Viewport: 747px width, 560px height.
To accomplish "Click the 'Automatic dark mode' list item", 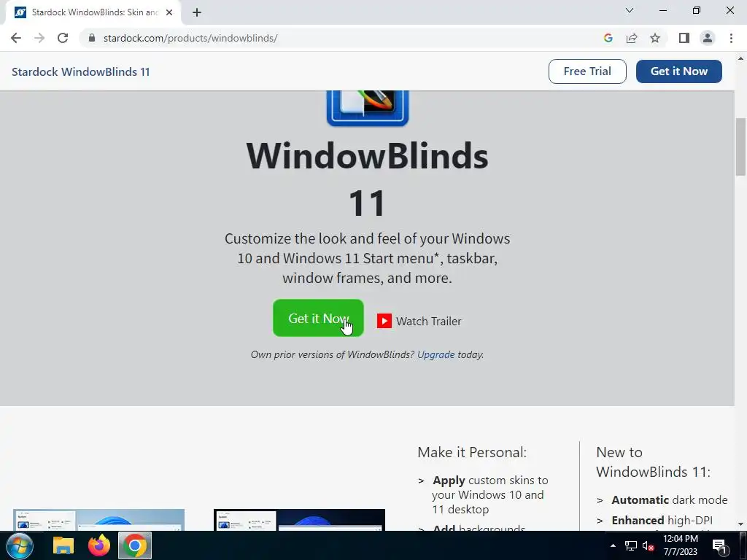I will [670, 500].
